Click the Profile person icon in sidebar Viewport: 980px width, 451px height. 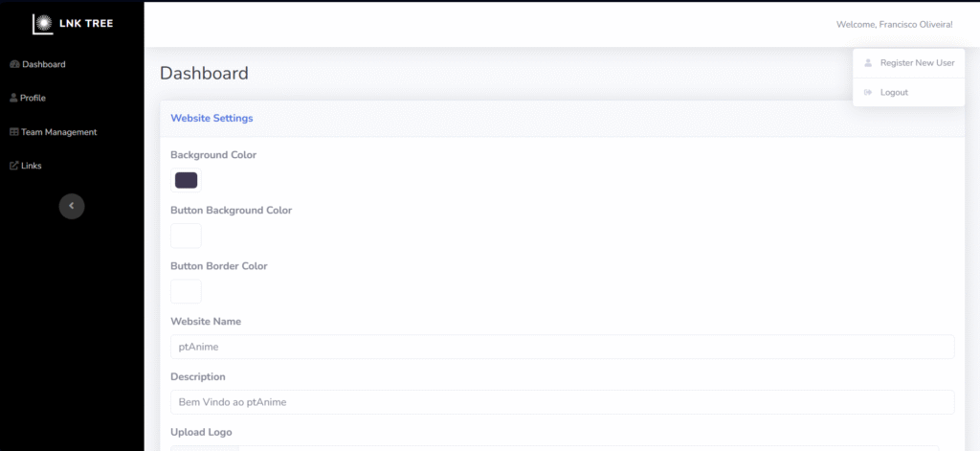click(13, 99)
